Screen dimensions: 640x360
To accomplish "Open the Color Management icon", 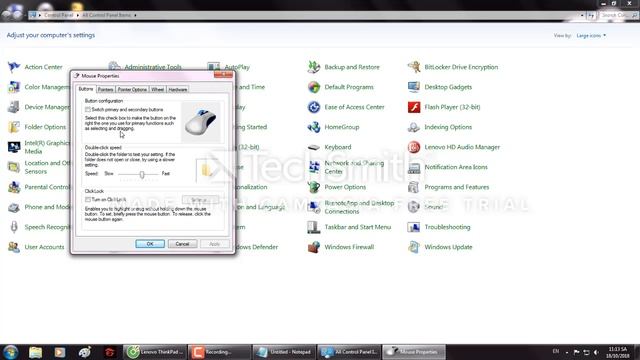I will [x=14, y=87].
